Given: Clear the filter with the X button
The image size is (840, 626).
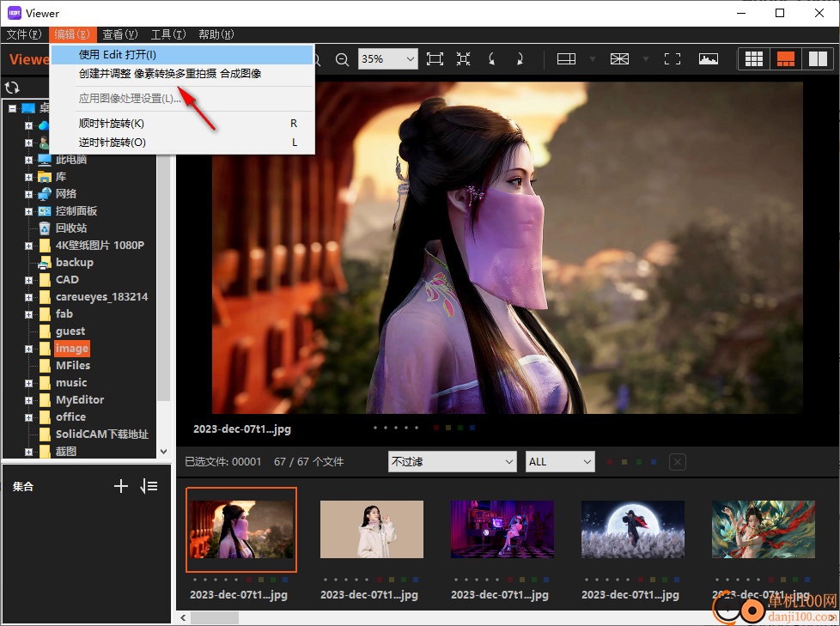Looking at the screenshot, I should 677,462.
